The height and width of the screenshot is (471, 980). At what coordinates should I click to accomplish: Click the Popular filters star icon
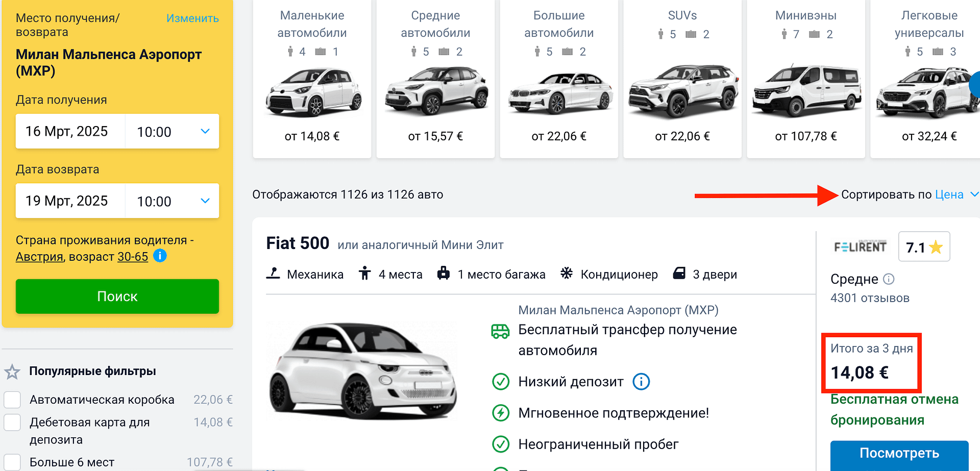click(12, 371)
